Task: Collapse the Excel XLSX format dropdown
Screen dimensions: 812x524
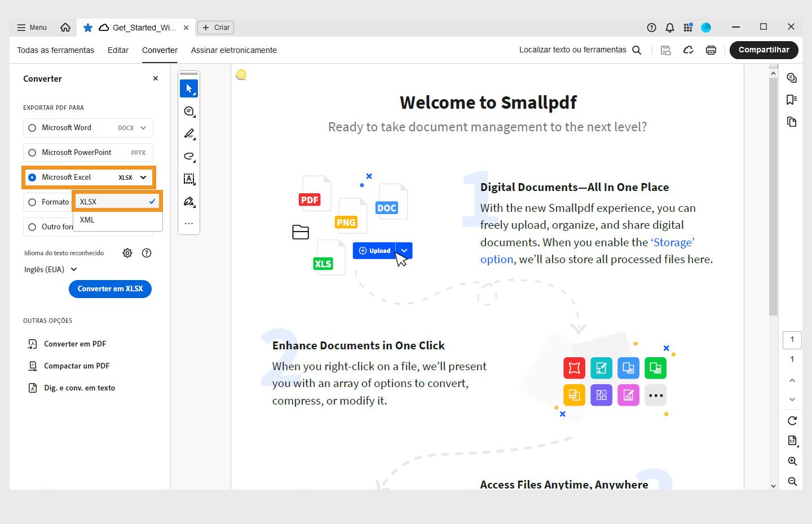Action: (143, 177)
